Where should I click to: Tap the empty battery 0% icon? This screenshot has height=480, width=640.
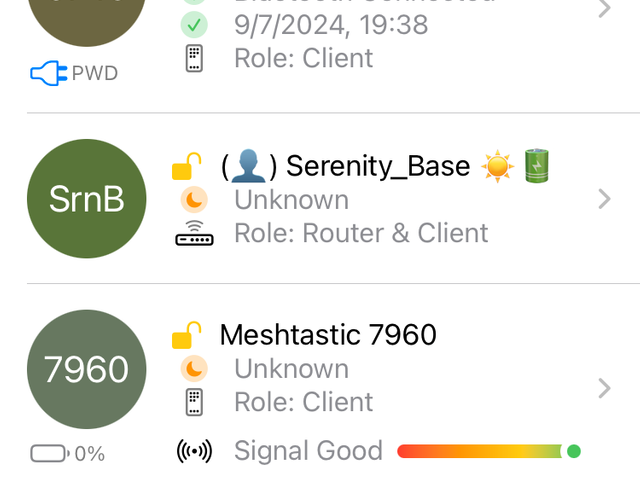click(49, 453)
